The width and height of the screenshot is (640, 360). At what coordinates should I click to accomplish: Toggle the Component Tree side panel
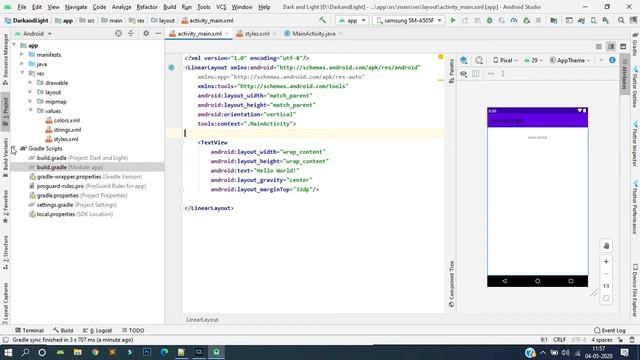coord(451,284)
